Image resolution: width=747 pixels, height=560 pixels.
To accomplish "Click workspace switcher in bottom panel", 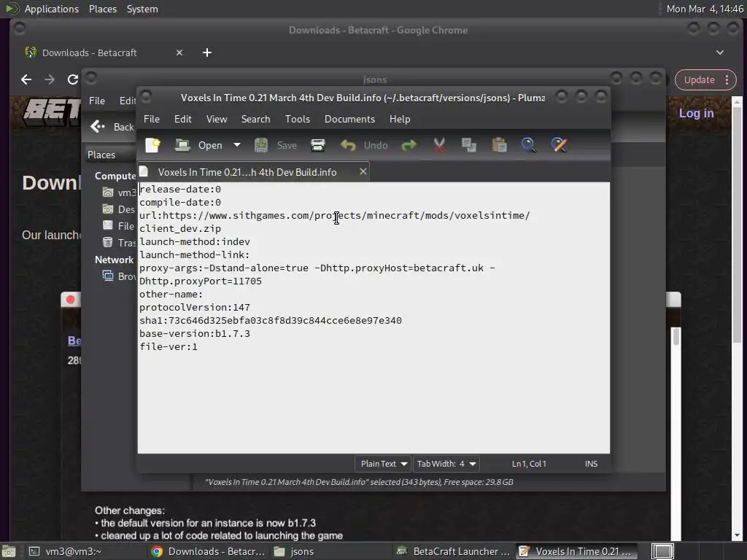I will click(x=662, y=551).
